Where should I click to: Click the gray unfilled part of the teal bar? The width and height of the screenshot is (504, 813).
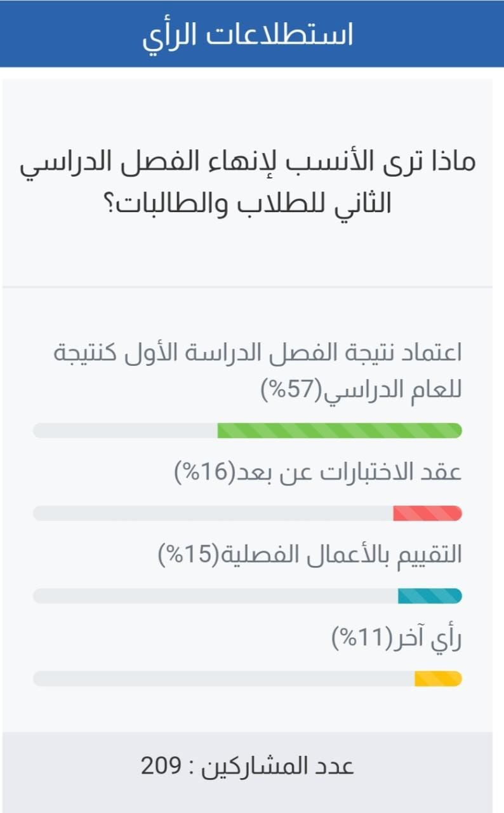215,596
